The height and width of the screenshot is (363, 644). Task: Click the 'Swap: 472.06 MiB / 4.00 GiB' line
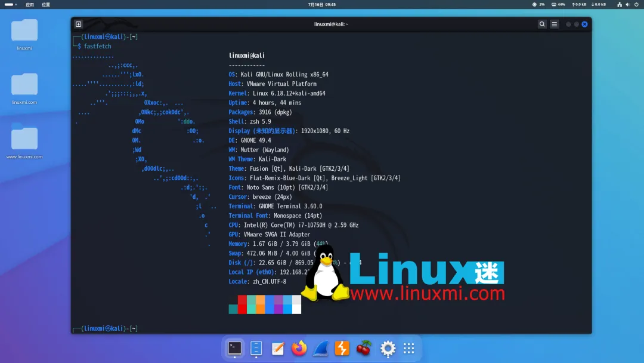pos(273,254)
